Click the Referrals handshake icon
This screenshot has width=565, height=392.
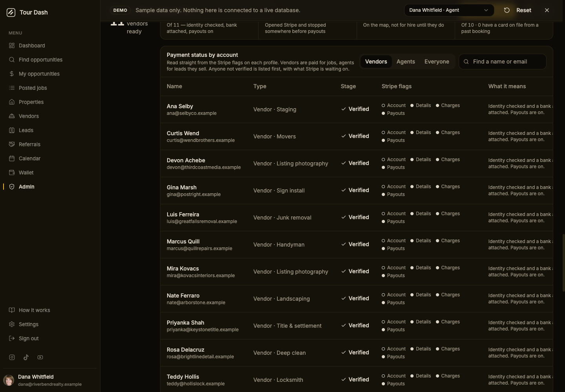pos(12,145)
